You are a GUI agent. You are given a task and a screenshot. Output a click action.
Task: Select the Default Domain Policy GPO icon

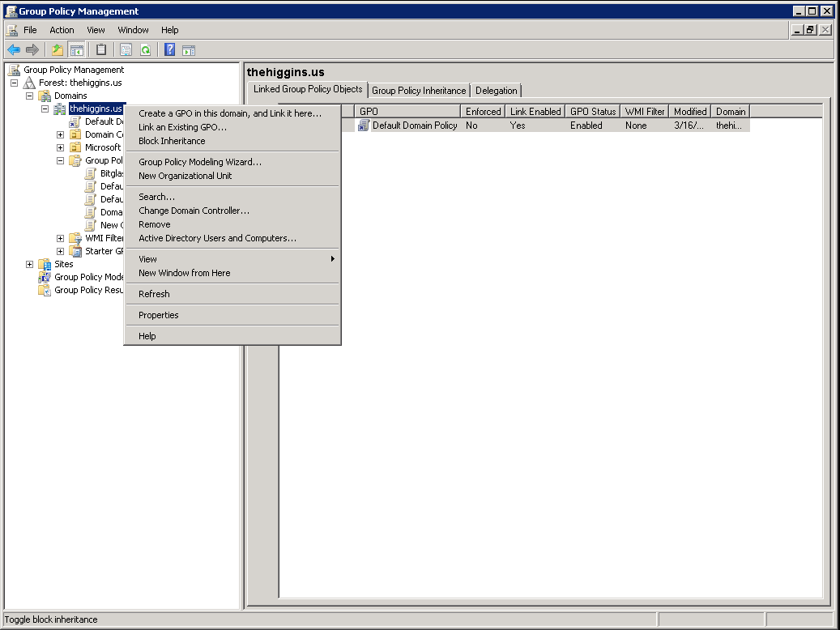363,125
